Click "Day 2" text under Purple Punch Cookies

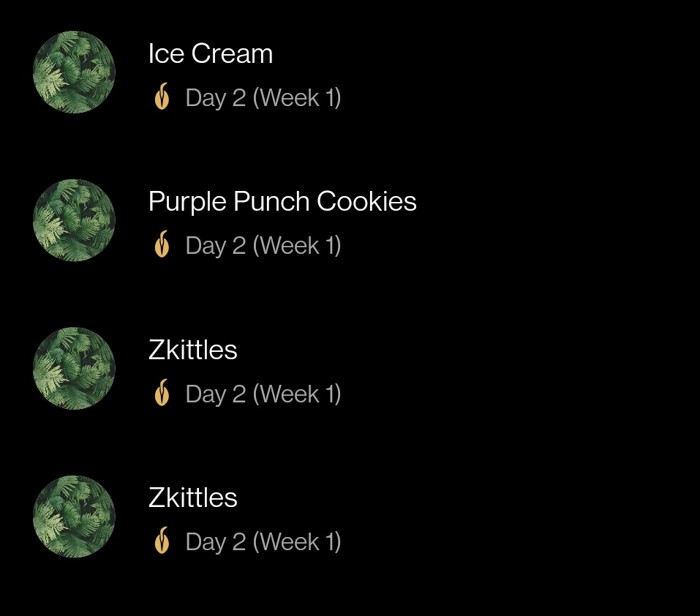tap(216, 245)
